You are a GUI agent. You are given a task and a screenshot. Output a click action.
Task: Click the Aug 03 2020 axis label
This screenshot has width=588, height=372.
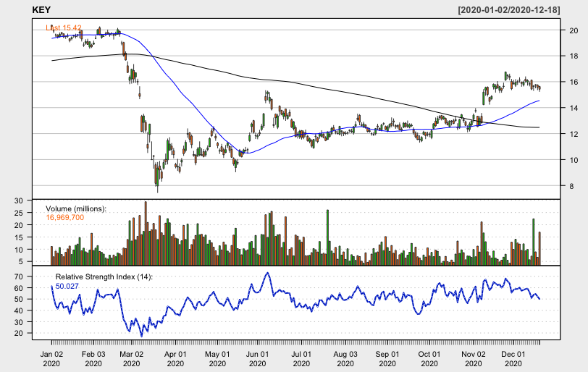[x=345, y=359]
